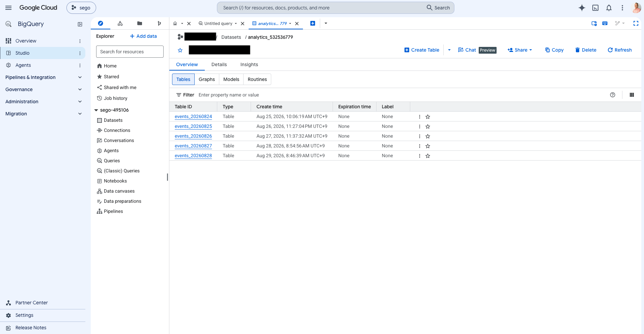Delete the dataset

[586, 50]
